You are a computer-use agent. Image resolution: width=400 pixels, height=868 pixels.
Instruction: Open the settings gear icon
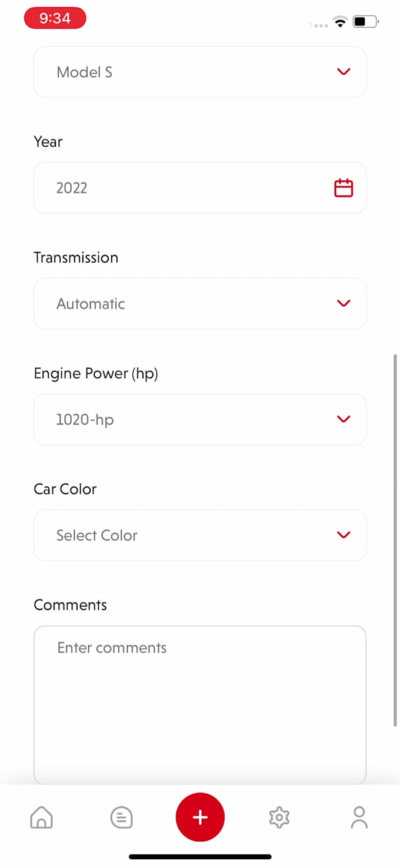click(x=279, y=817)
